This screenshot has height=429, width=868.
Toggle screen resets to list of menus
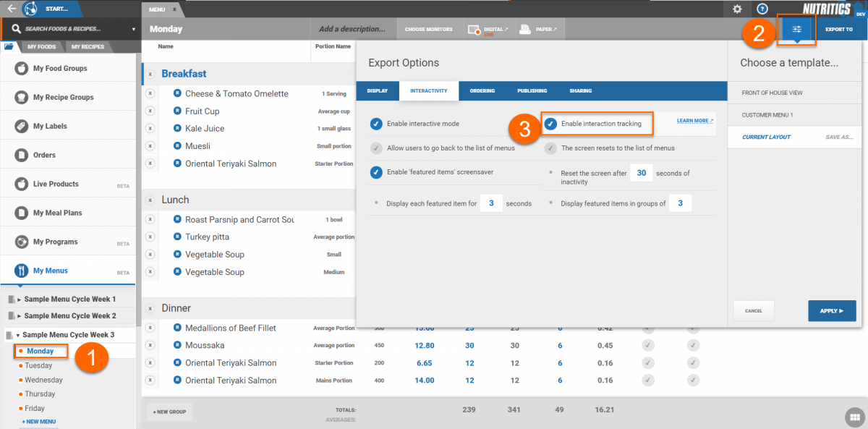pyautogui.click(x=550, y=148)
